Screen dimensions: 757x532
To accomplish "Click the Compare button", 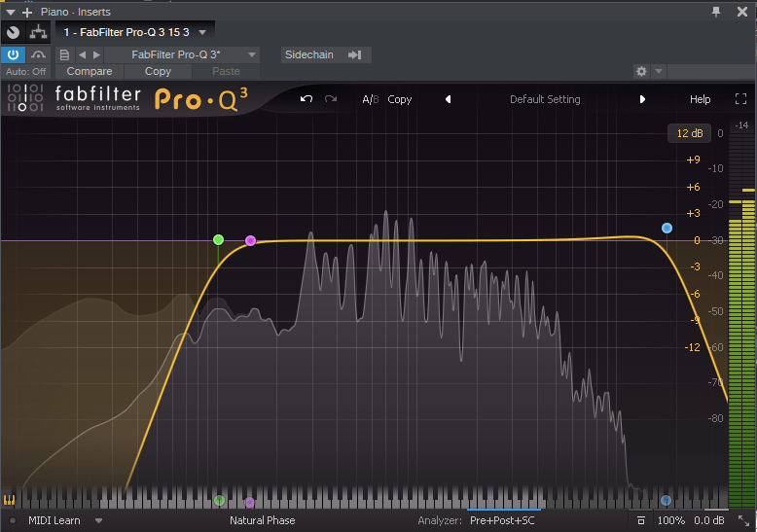I will click(89, 72).
